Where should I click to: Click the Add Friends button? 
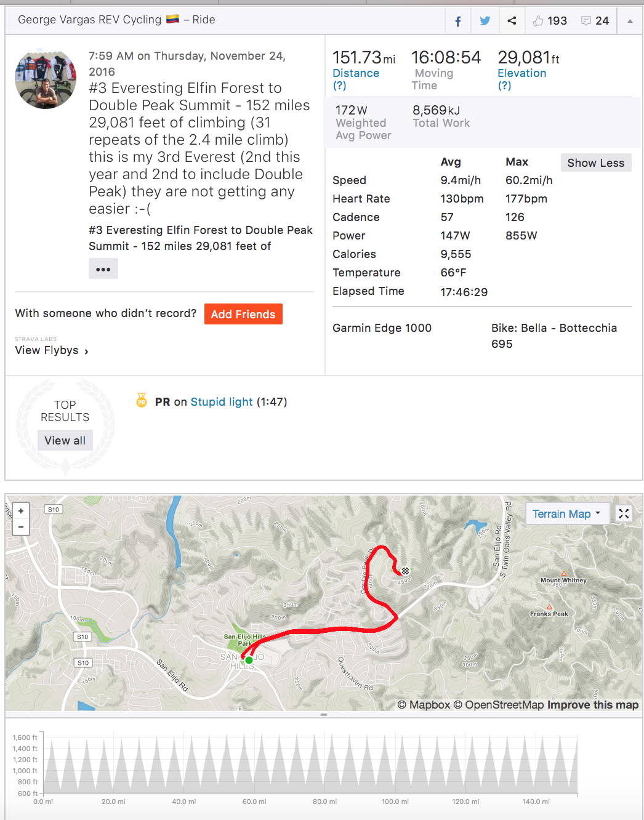point(243,315)
